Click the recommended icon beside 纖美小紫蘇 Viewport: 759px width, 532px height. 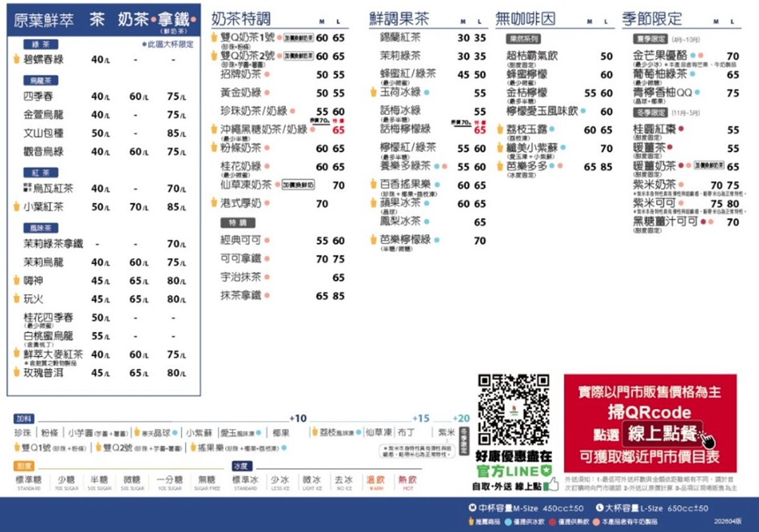500,148
